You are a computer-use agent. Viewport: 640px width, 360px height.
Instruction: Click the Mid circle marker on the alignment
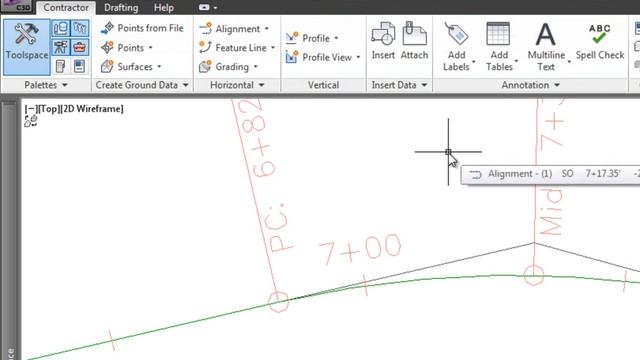tap(533, 275)
